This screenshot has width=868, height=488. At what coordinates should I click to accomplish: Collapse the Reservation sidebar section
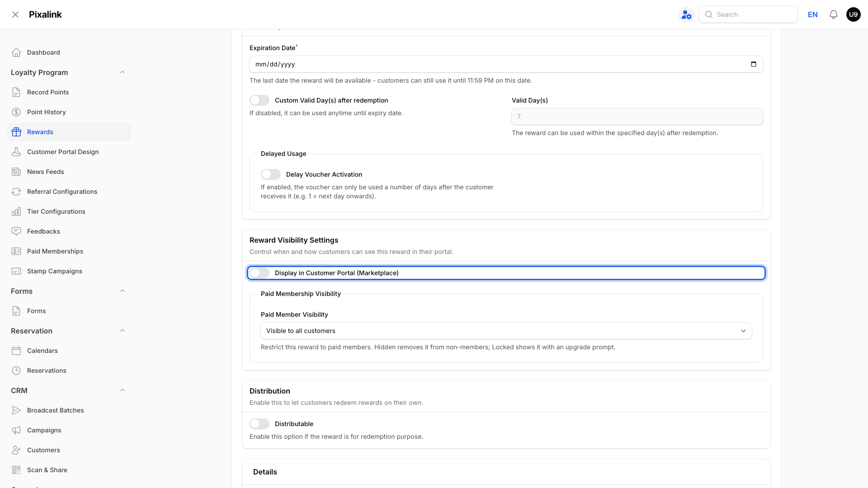[x=123, y=331]
